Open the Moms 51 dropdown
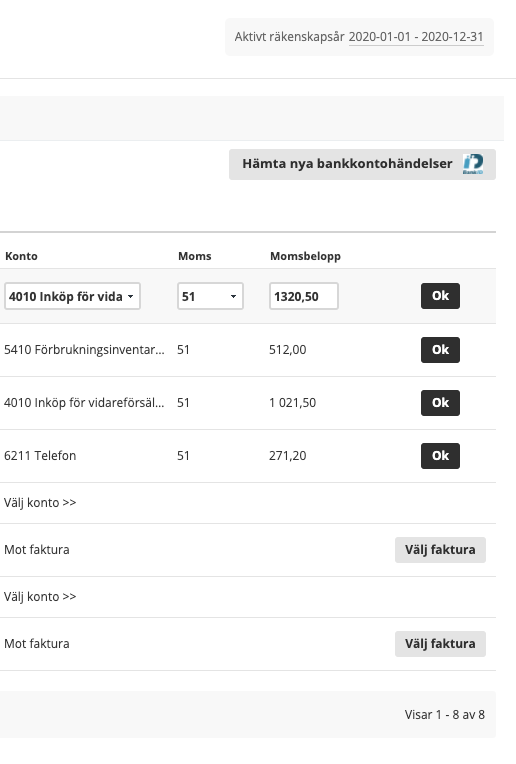Screen dimensions: 516x764 210,296
